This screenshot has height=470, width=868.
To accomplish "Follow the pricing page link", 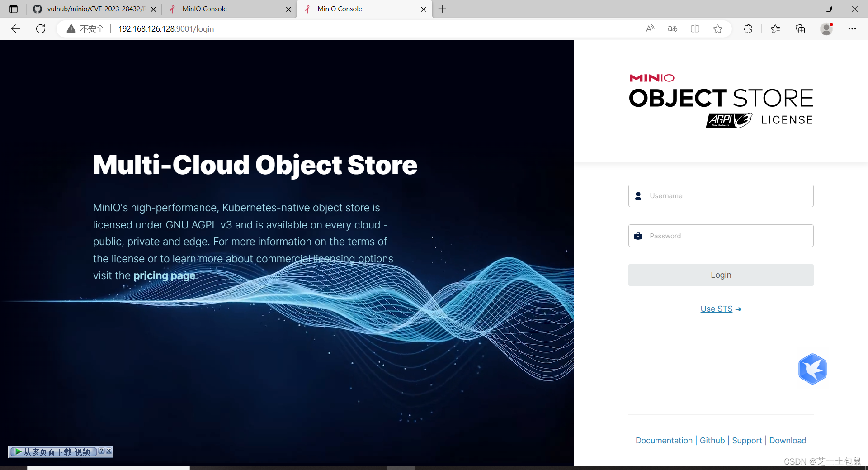I will coord(164,275).
